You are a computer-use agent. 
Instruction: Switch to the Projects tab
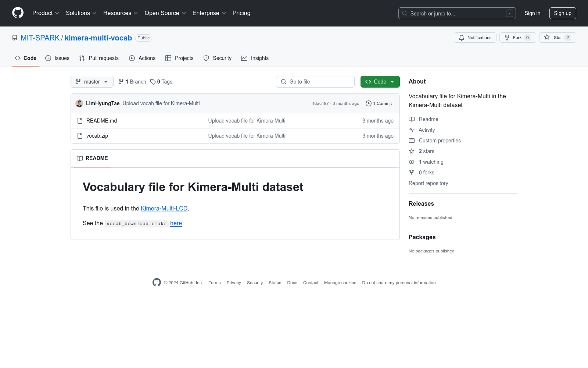(x=179, y=58)
